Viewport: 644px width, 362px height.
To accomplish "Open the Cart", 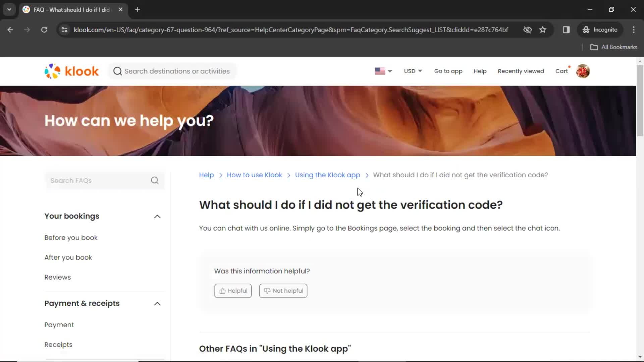I will (x=561, y=71).
